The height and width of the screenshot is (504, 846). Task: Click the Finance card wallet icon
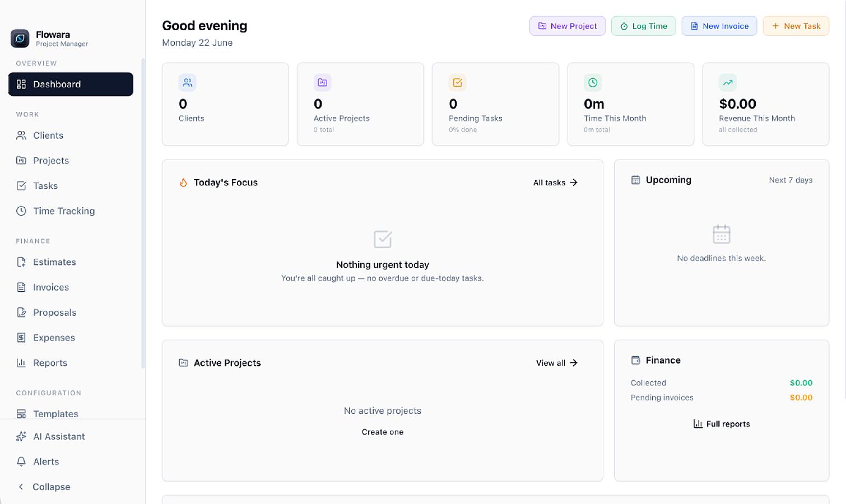pyautogui.click(x=635, y=360)
